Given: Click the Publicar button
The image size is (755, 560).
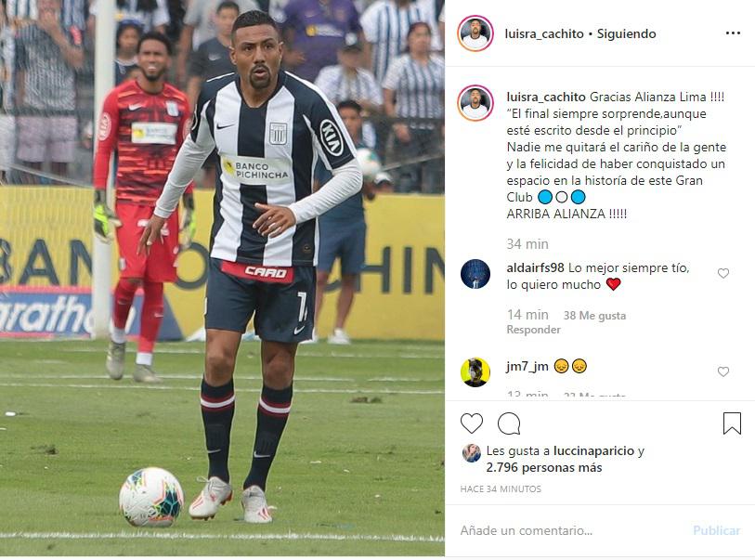Looking at the screenshot, I should click(717, 530).
